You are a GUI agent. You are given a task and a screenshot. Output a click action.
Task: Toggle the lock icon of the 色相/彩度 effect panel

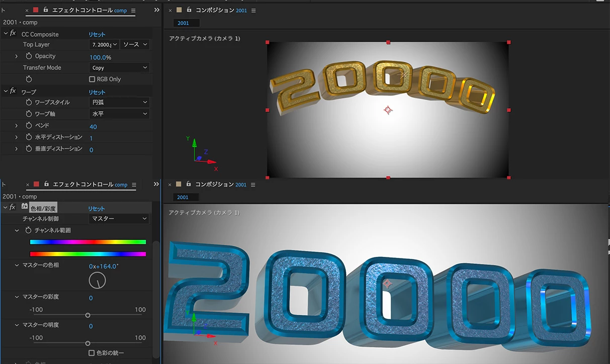click(x=45, y=184)
